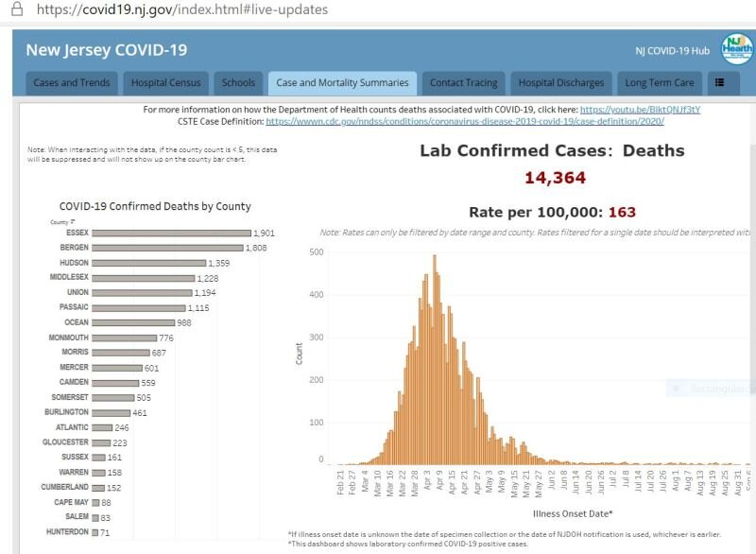Viewport: 756px width, 554px height.
Task: Open the youtu.be deaths counting link
Action: point(640,110)
